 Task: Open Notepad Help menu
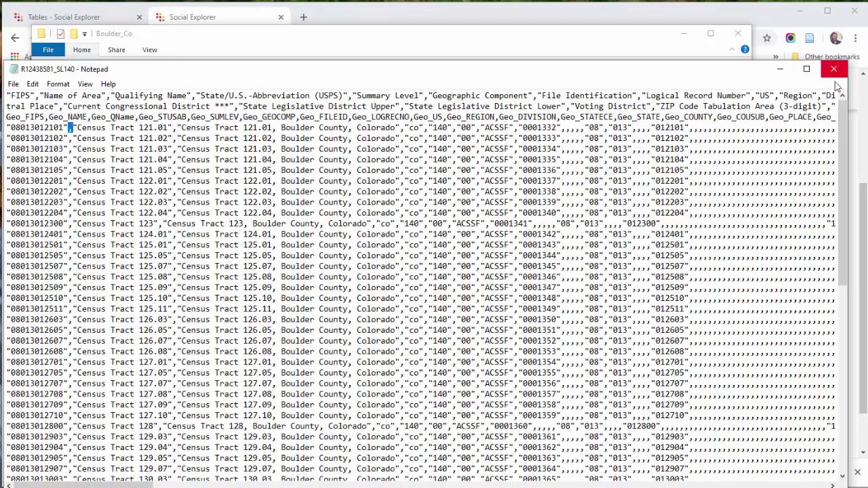click(108, 84)
